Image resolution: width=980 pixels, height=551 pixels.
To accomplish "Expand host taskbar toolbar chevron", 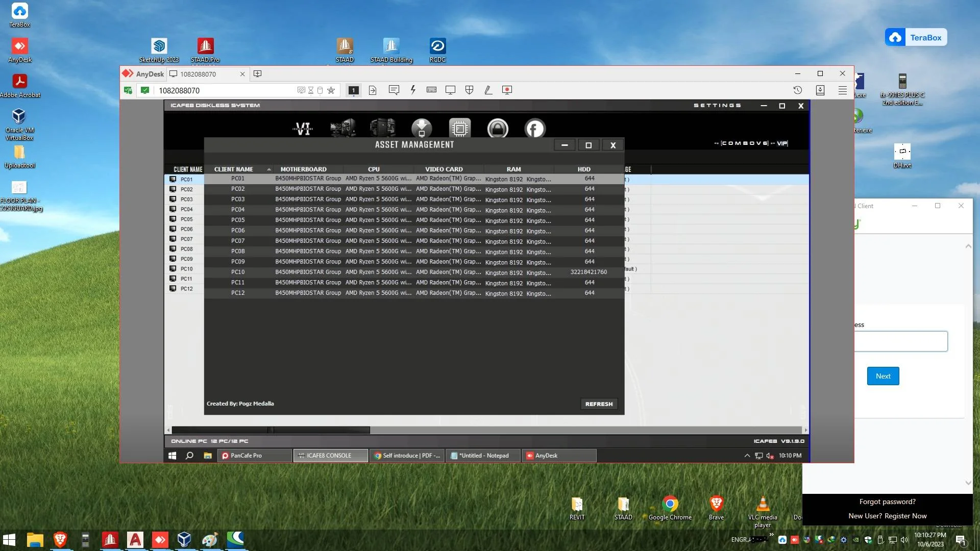I will click(771, 535).
